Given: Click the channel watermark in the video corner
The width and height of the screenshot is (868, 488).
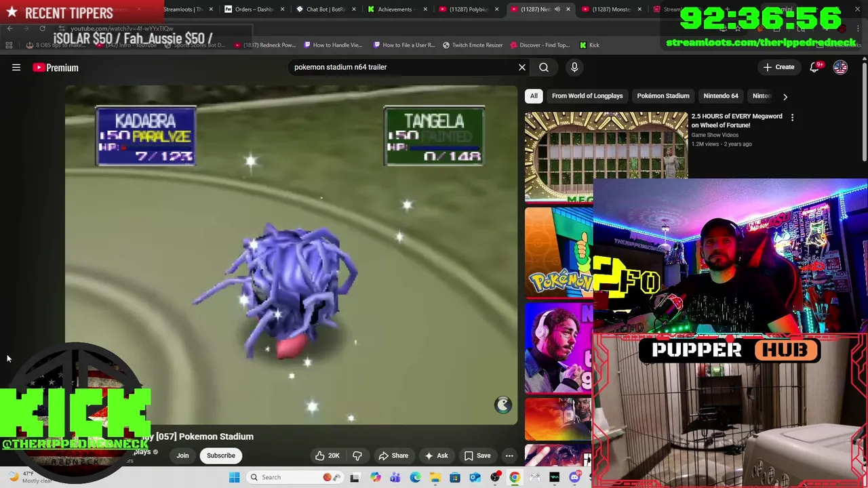Looking at the screenshot, I should pyautogui.click(x=503, y=405).
